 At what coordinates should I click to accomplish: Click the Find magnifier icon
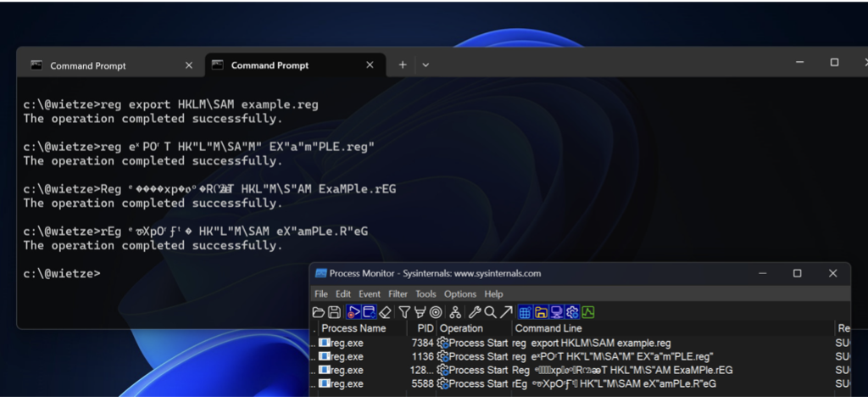click(x=490, y=312)
